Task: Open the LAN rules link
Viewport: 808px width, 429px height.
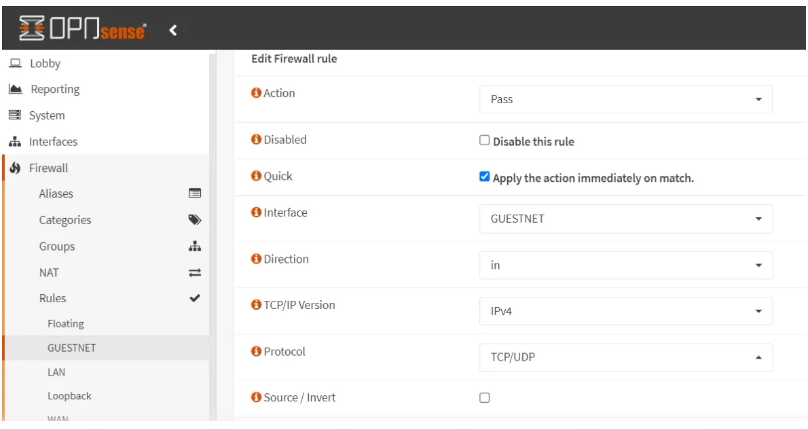Action: pyautogui.click(x=57, y=372)
